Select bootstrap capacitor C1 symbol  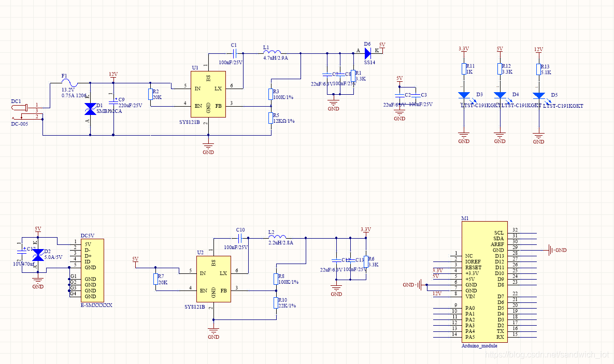click(x=235, y=53)
